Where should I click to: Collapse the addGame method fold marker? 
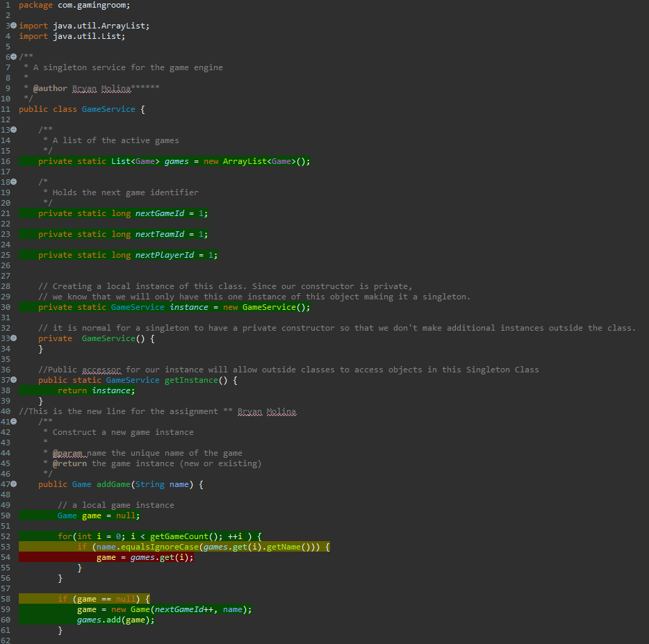pyautogui.click(x=14, y=484)
